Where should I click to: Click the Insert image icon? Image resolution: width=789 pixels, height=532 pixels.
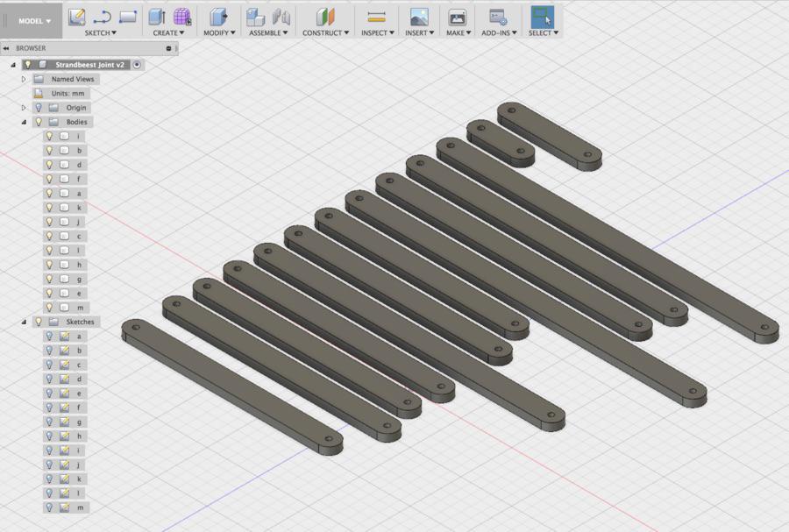pos(419,17)
